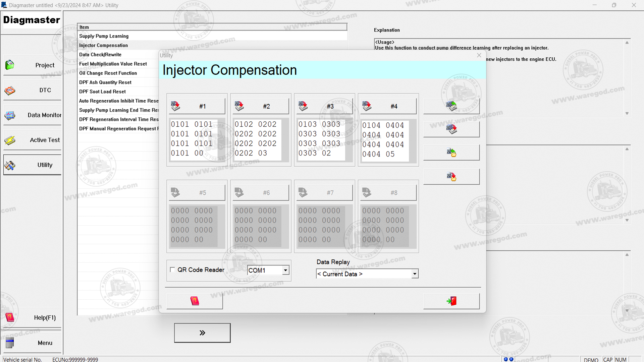644x362 pixels.
Task: Load compensation data from file icon
Action: pyautogui.click(x=451, y=152)
